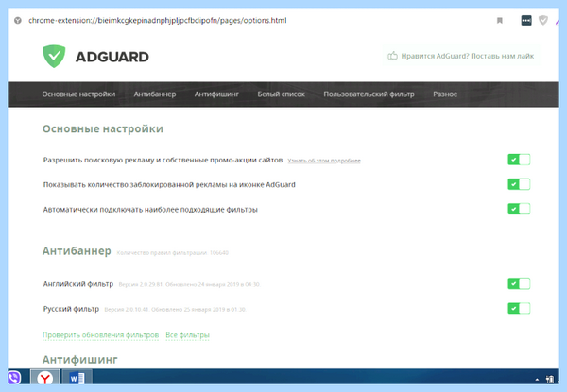
Task: Click the Показывать количество заблокированной рекламы label
Action: 169,184
